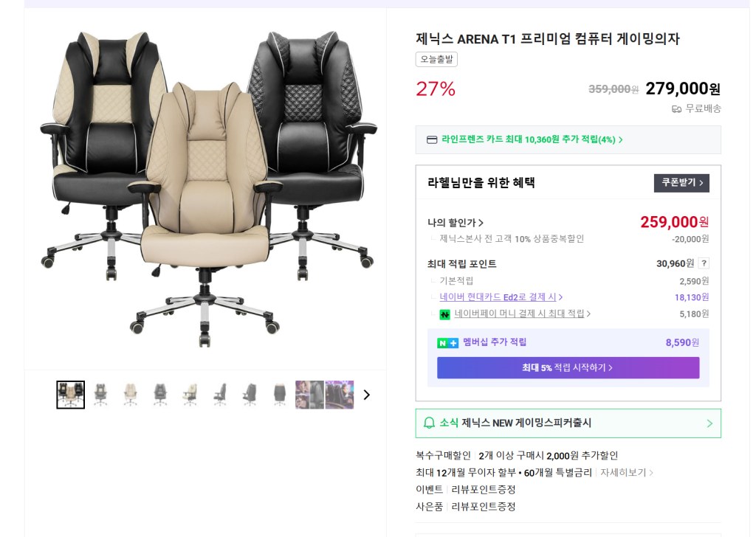Click the 쿠폰받기 button
The width and height of the screenshot is (756, 537).
tap(681, 183)
